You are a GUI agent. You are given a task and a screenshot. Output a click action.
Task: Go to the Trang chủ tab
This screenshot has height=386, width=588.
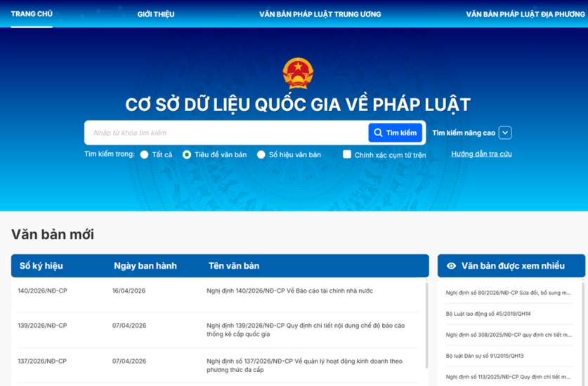click(x=32, y=14)
